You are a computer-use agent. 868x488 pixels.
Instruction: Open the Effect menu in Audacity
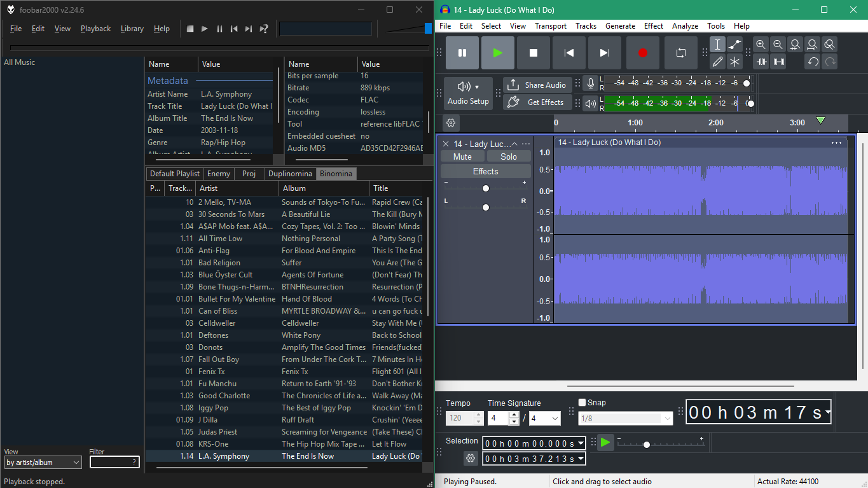pos(653,26)
